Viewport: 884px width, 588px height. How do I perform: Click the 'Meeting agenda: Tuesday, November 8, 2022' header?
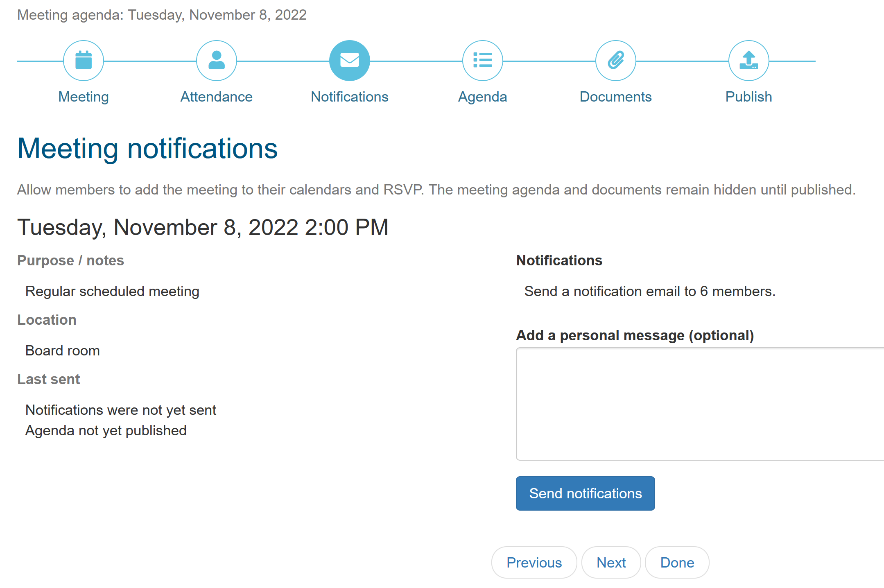(162, 15)
